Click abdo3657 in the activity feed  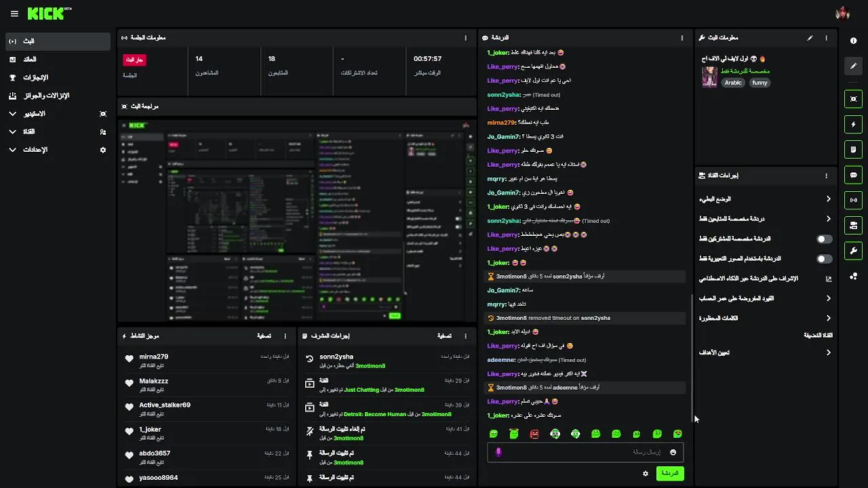pyautogui.click(x=155, y=453)
